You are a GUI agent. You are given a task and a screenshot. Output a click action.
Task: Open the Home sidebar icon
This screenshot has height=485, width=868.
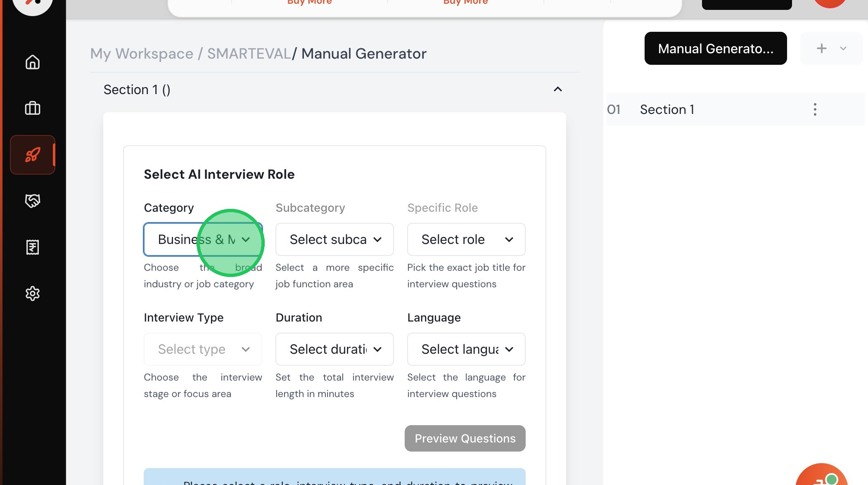(x=32, y=62)
